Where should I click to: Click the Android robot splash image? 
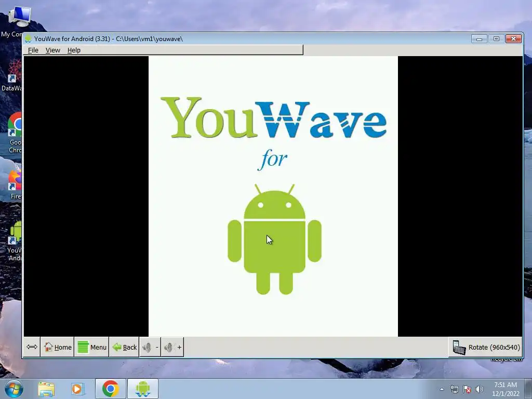(x=274, y=240)
